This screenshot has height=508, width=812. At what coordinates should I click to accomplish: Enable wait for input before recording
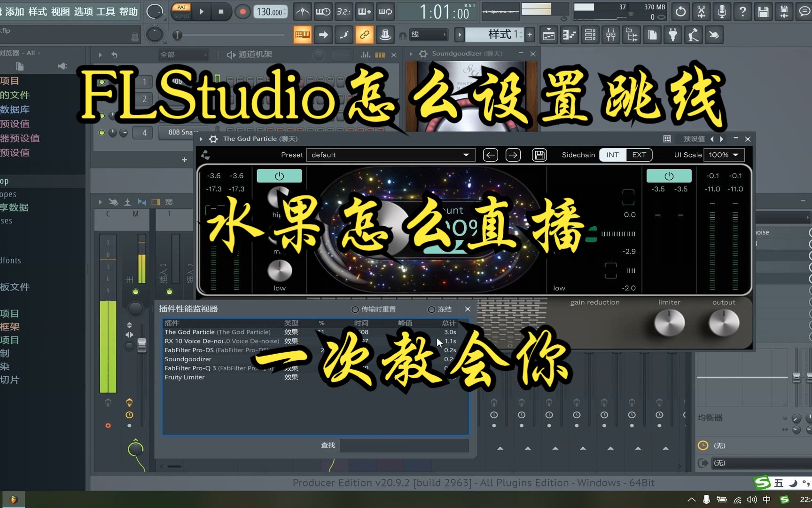pyautogui.click(x=323, y=12)
